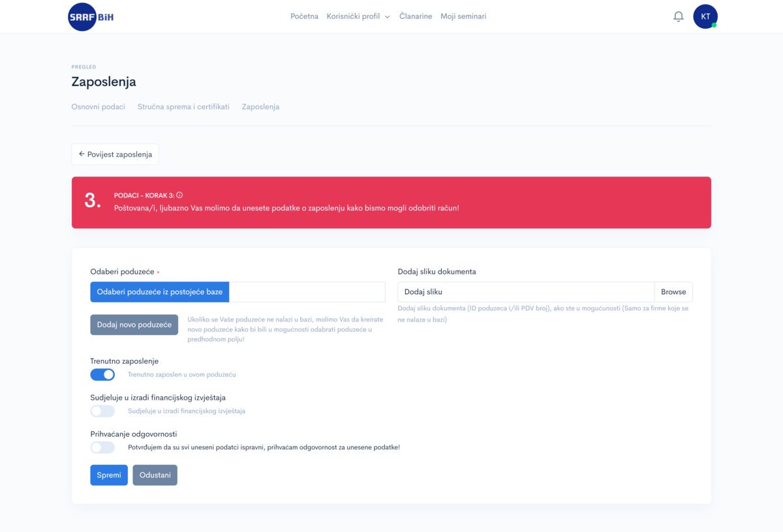Image resolution: width=783 pixels, height=532 pixels.
Task: Enable Sudjeluje u izradi financijskog izvještaja toggle
Action: coord(102,411)
